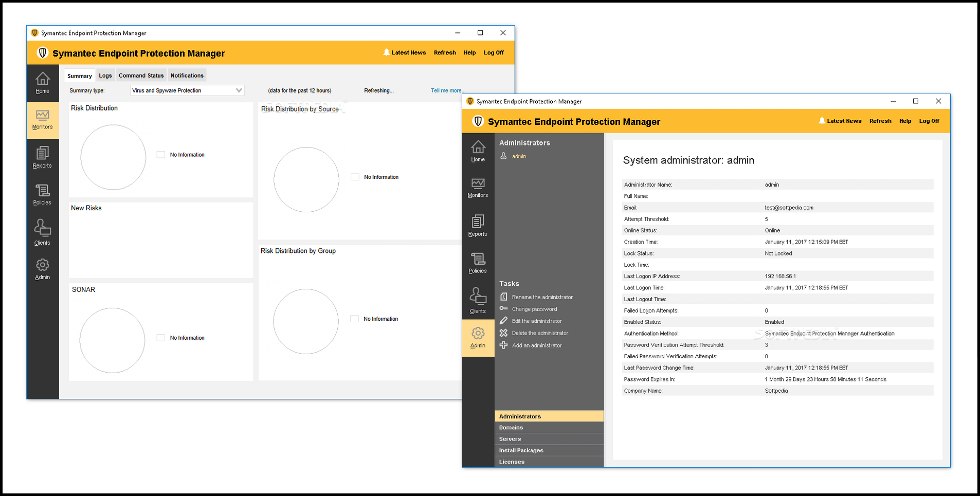980x496 pixels.
Task: Click Symantec shield logo in front window header
Action: point(478,121)
